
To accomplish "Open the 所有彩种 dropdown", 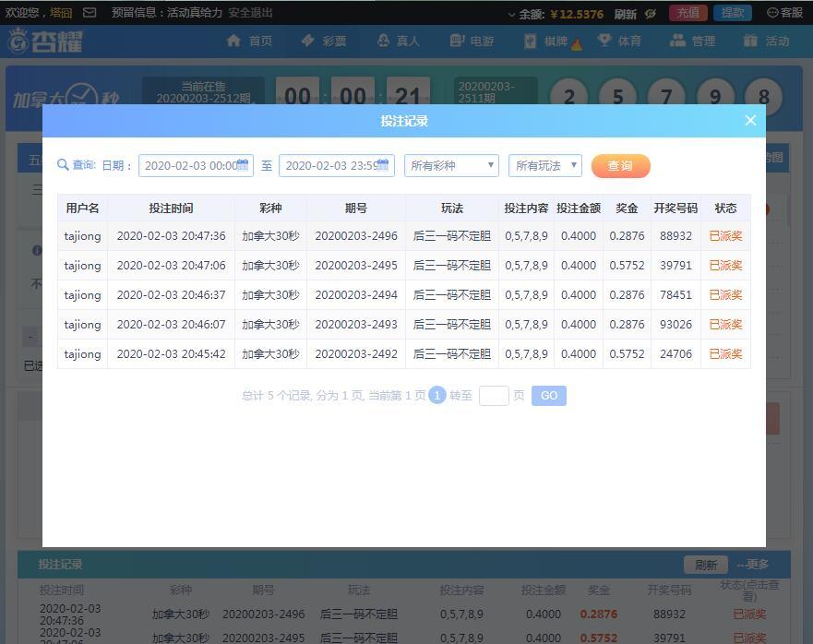I will tap(451, 165).
